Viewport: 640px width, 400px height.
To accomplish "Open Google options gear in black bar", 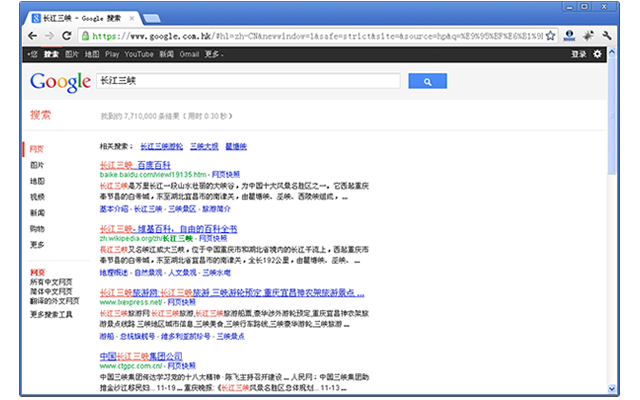I will (x=597, y=54).
